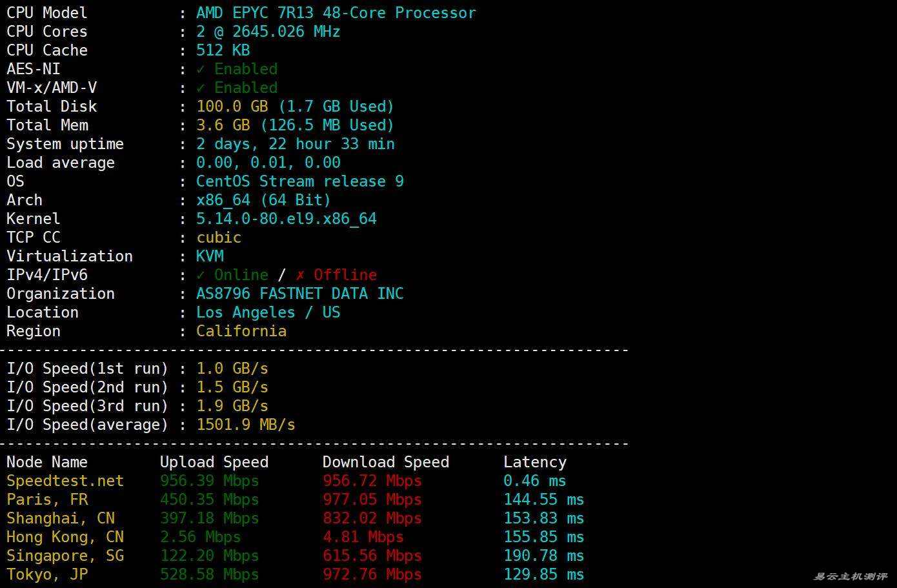The width and height of the screenshot is (897, 588).
Task: Click the Hong Kong, CN node name
Action: click(x=65, y=537)
